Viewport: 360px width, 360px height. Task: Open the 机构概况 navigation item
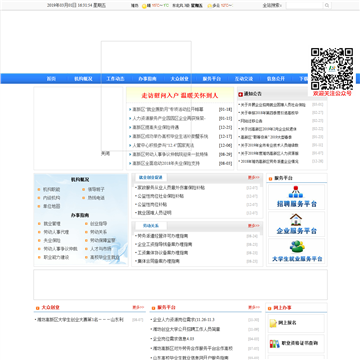(83, 79)
